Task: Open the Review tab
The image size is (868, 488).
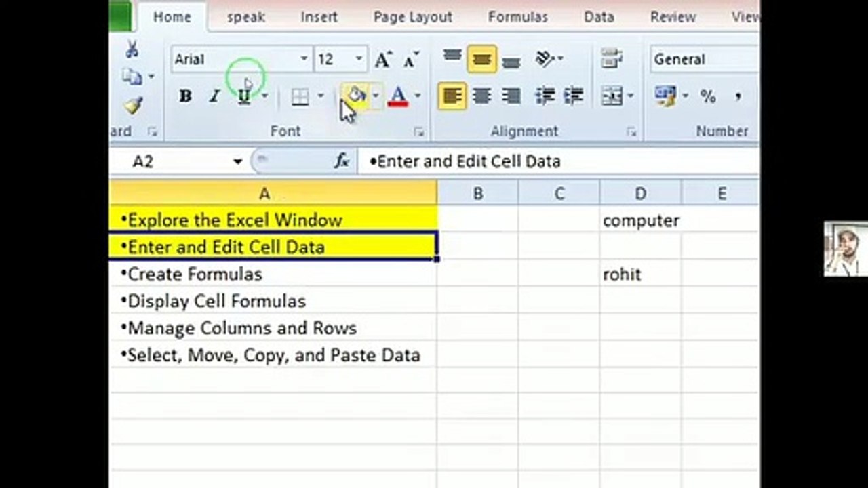Action: point(673,17)
